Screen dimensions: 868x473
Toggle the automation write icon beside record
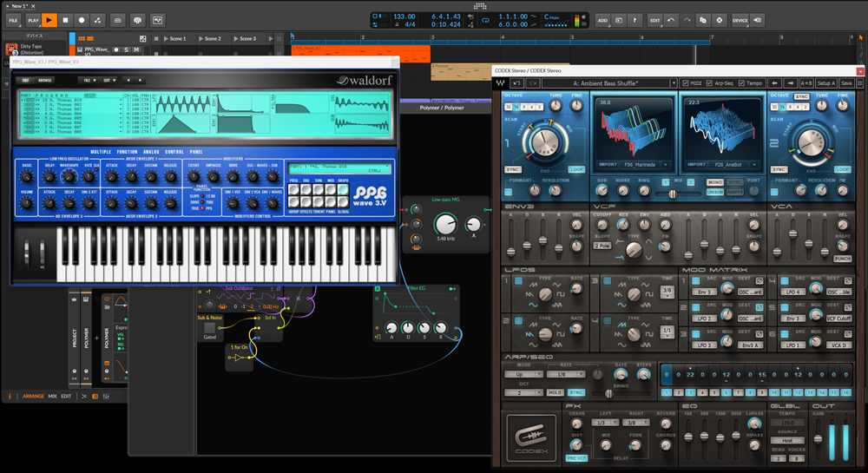(98, 21)
